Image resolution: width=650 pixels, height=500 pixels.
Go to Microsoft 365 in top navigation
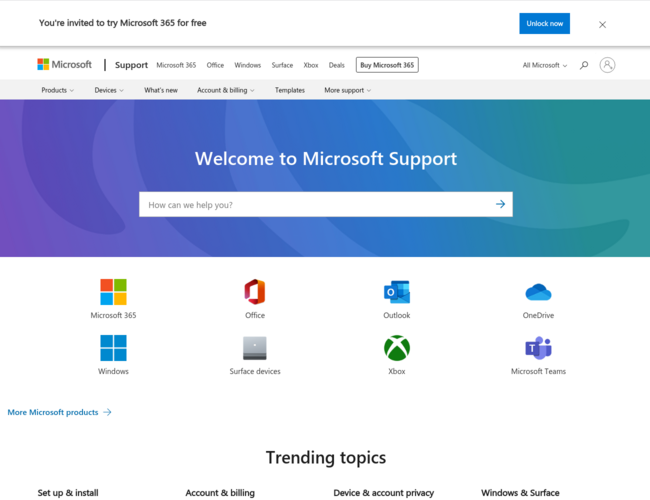176,65
